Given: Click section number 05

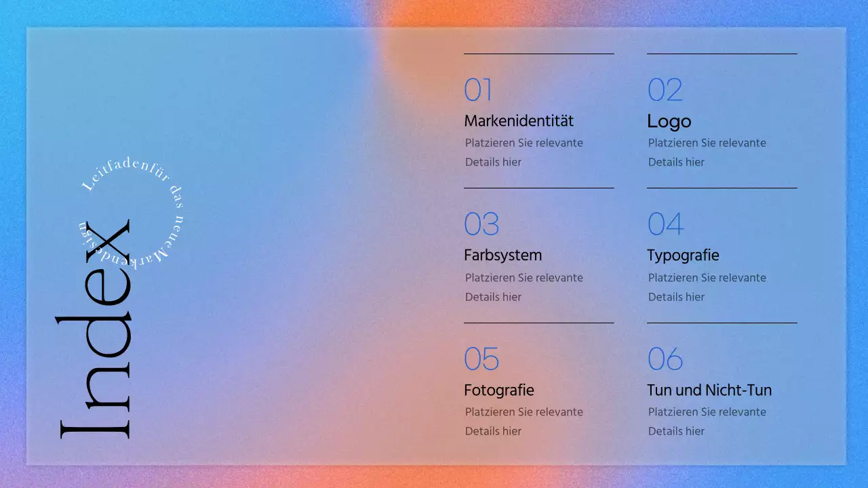Looking at the screenshot, I should point(481,359).
